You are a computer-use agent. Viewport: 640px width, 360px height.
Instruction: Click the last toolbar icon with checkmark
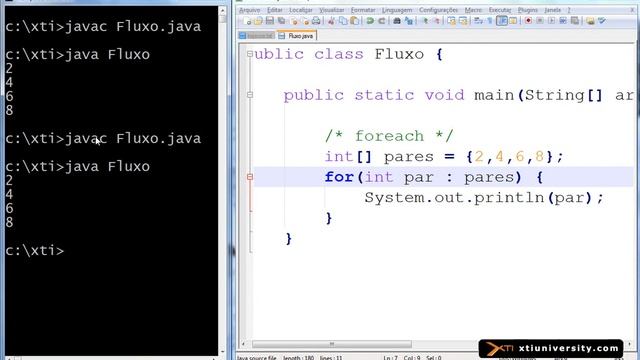[602, 21]
